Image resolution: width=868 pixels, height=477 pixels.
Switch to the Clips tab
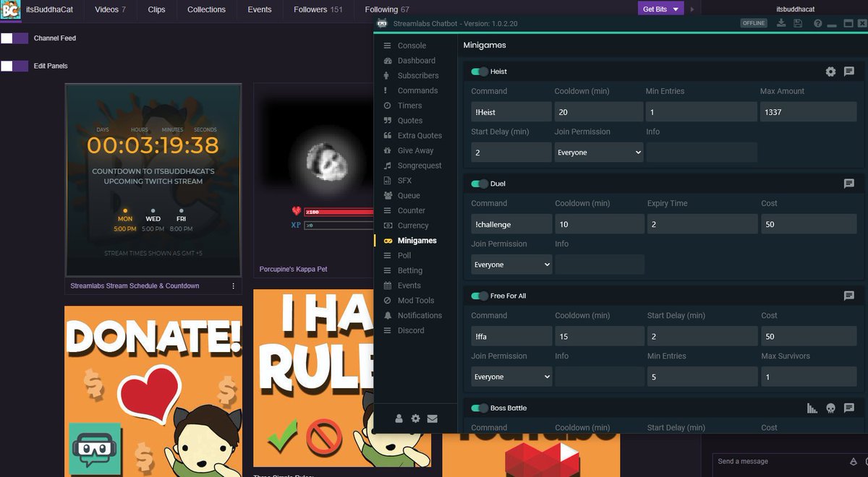(156, 9)
